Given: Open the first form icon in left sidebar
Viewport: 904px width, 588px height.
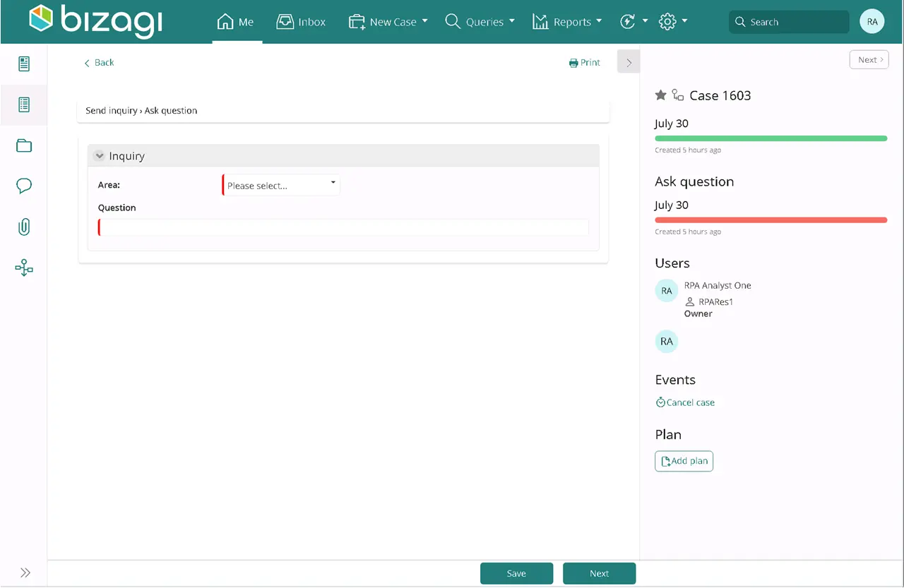Looking at the screenshot, I should pos(24,64).
